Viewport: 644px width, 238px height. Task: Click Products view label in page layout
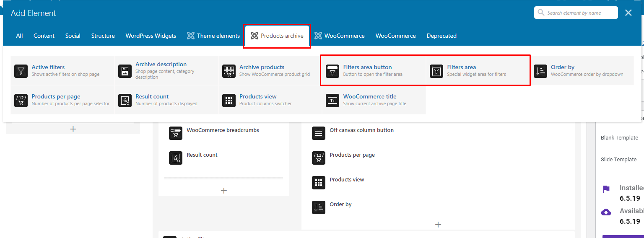click(x=347, y=179)
